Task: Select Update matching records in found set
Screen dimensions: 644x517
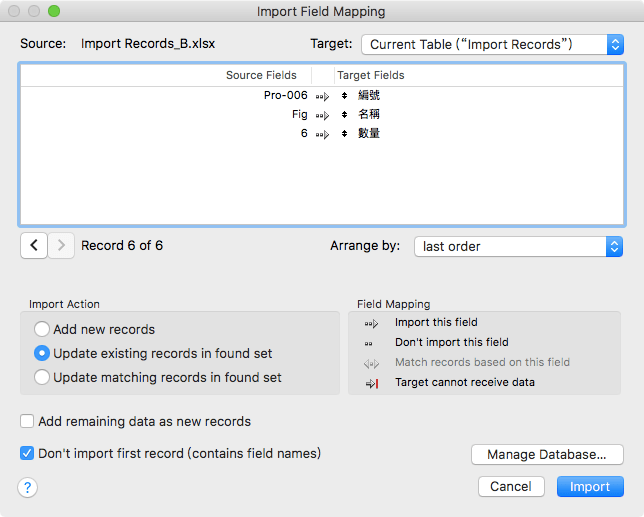Action: pos(42,377)
